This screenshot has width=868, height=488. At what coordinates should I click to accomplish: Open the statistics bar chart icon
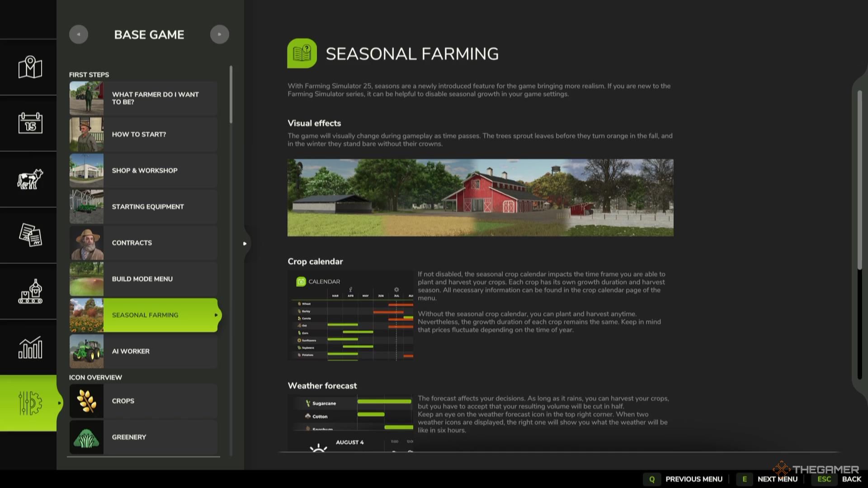pos(30,347)
